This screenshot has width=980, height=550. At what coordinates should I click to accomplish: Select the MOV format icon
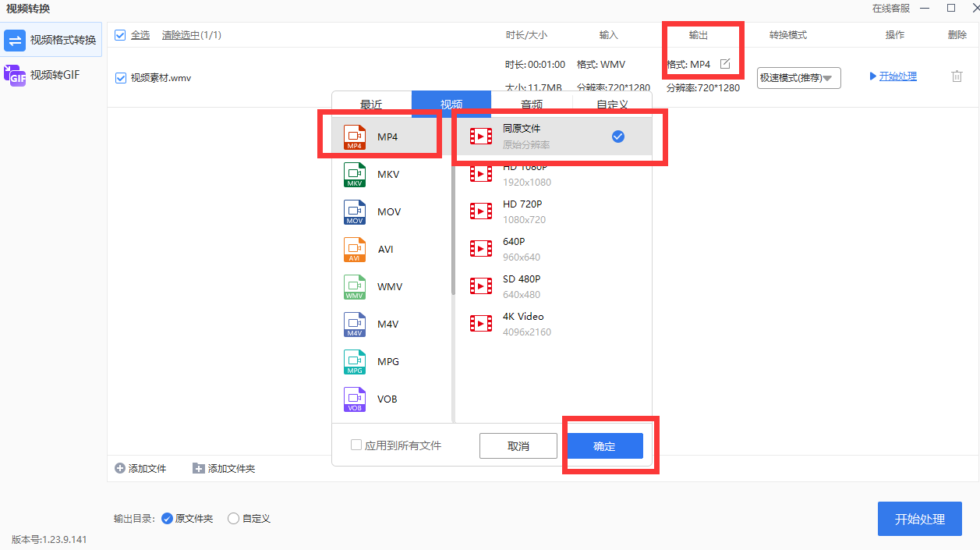pyautogui.click(x=355, y=211)
